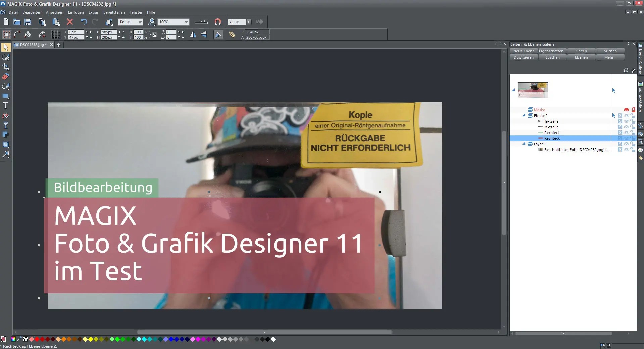The height and width of the screenshot is (349, 644).
Task: Toggle lock on Layer 1
Action: click(x=633, y=144)
